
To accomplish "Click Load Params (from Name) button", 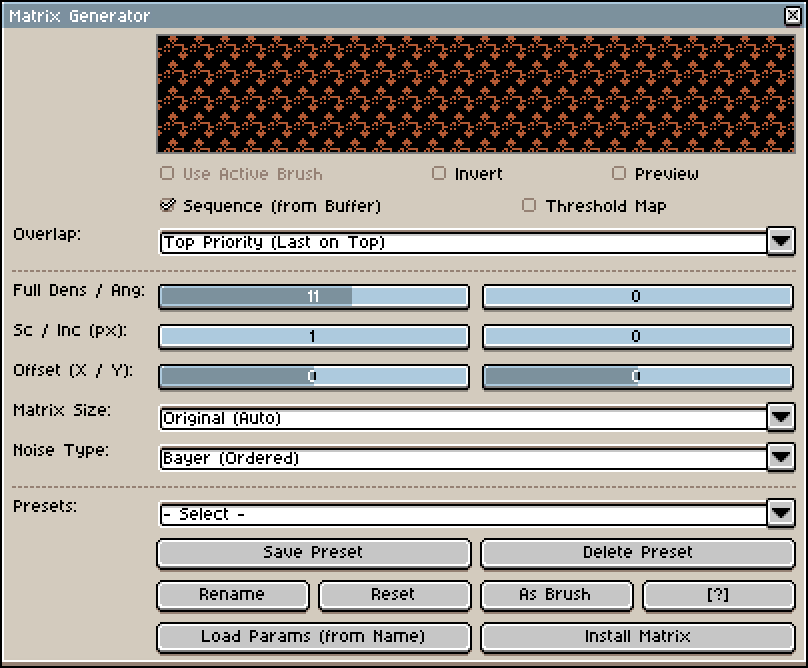I will coord(314,638).
